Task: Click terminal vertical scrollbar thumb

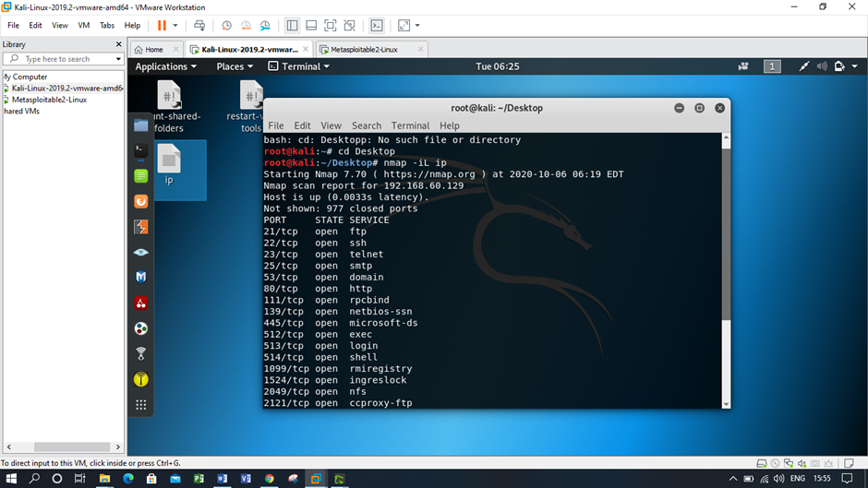Action: 727,233
